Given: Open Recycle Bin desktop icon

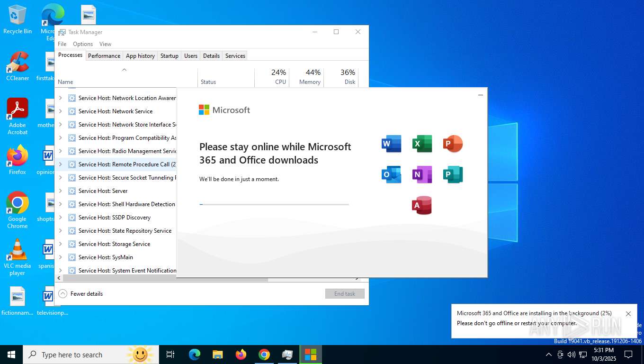Looking at the screenshot, I should [x=18, y=19].
